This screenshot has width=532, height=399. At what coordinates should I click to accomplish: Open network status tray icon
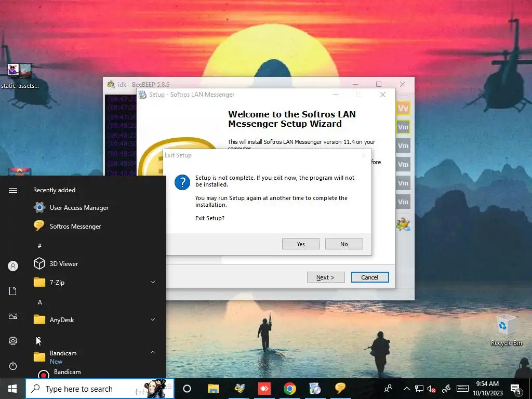coord(419,389)
